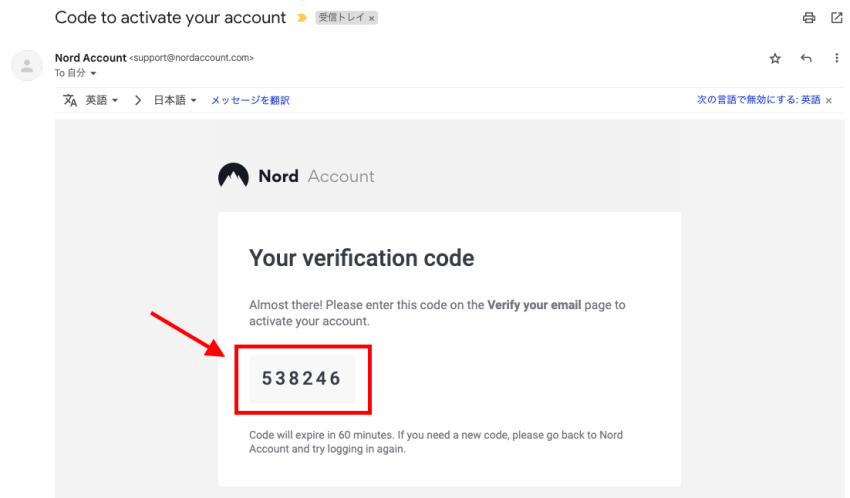
Task: Open email in a new window
Action: [x=836, y=18]
